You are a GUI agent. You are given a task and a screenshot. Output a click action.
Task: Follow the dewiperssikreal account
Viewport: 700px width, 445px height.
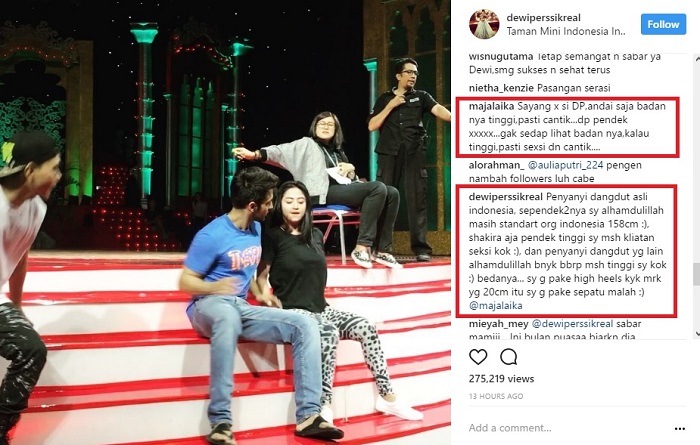point(663,24)
